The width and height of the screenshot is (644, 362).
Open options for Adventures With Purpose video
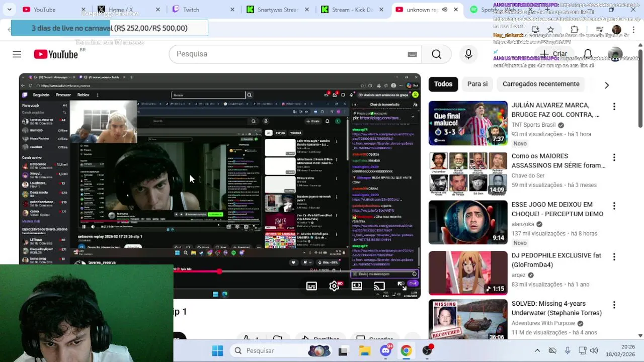click(x=614, y=305)
